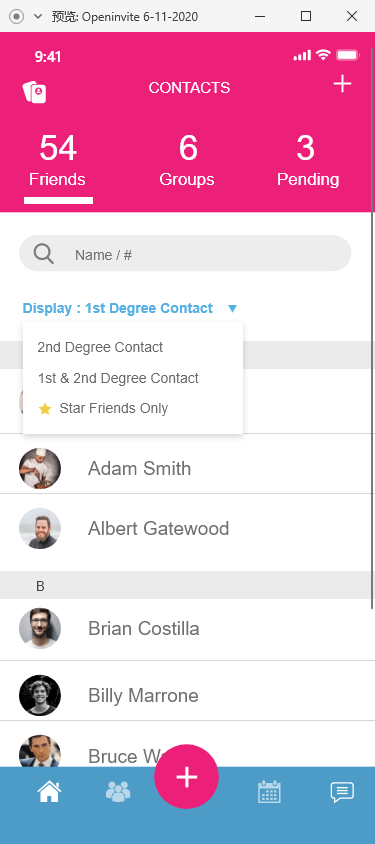Tap the pink round plus button
The image size is (375, 844).
click(186, 777)
